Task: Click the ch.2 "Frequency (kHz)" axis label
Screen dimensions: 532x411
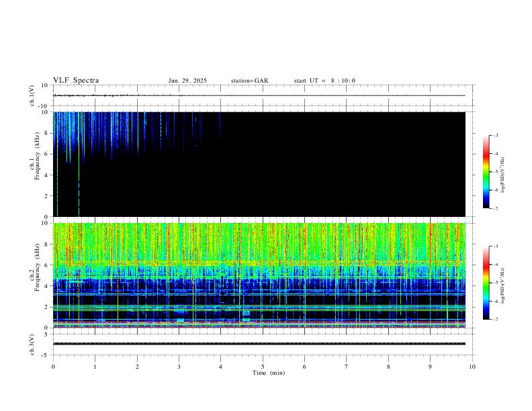Action: [x=37, y=267]
